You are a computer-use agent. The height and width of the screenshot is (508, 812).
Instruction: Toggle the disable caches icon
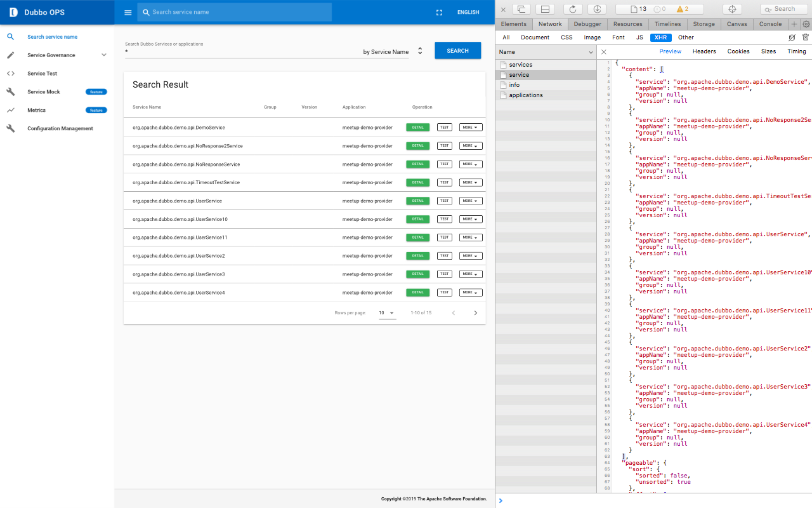(x=792, y=37)
